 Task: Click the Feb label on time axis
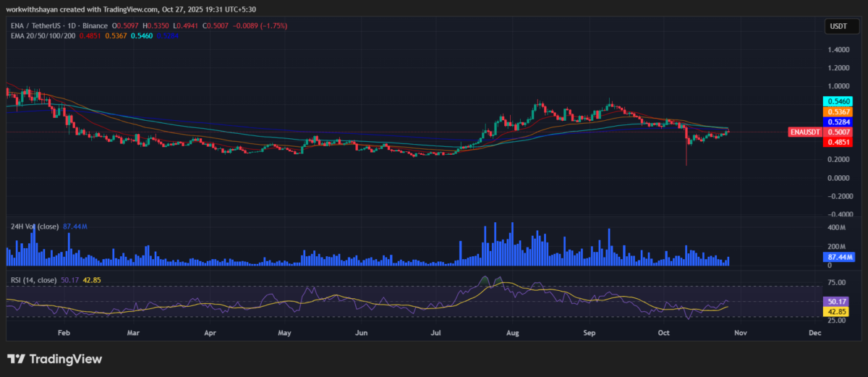point(63,334)
